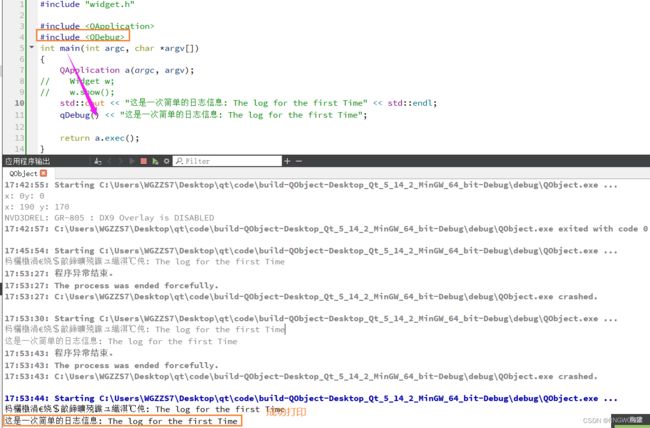Close the QObject output tab
This screenshot has height=428, width=650.
pyautogui.click(x=44, y=173)
